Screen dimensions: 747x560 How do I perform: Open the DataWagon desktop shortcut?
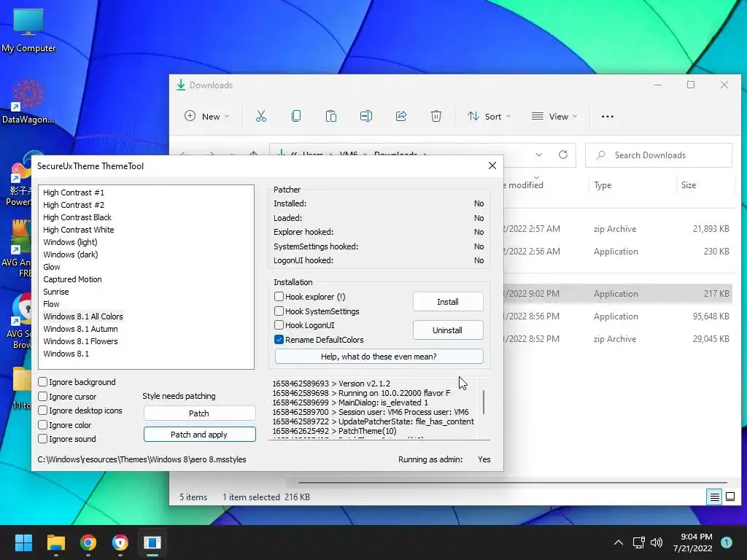click(28, 101)
